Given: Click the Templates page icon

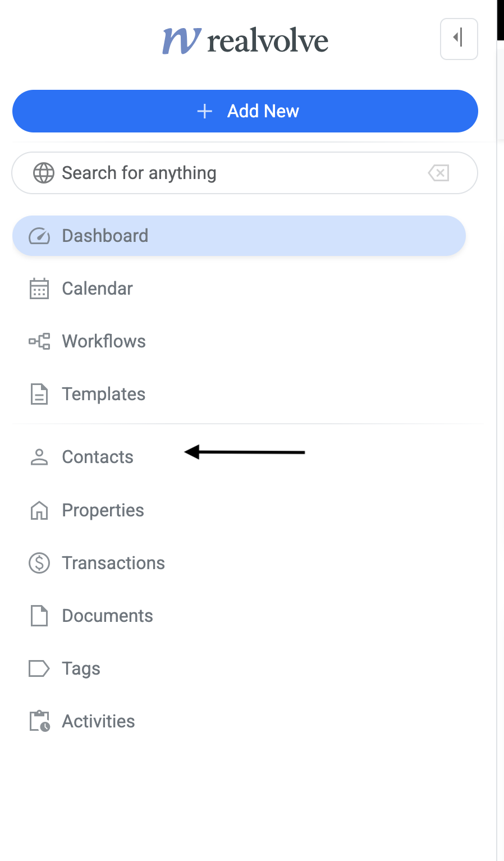Looking at the screenshot, I should (39, 394).
